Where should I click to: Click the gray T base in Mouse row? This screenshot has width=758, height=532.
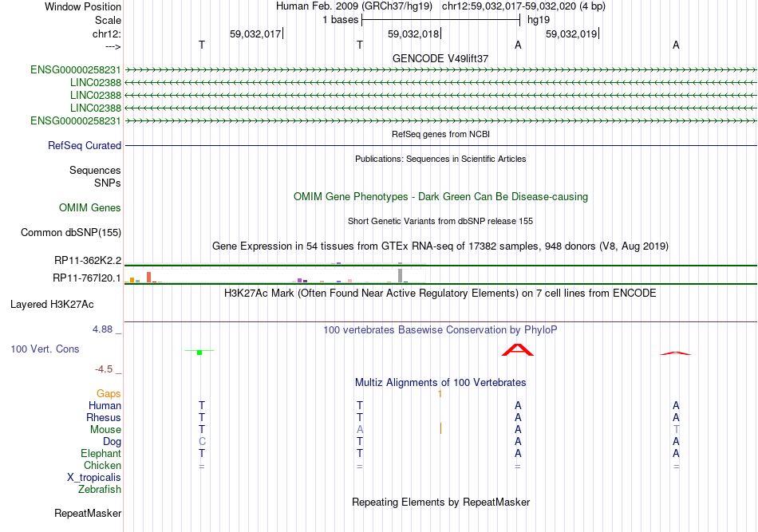(x=676, y=430)
